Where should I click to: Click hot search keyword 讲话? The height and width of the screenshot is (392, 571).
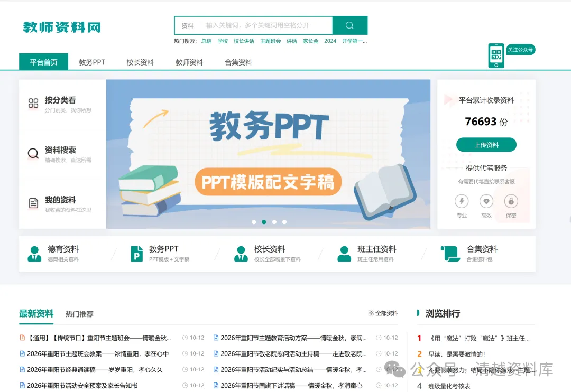coord(292,41)
